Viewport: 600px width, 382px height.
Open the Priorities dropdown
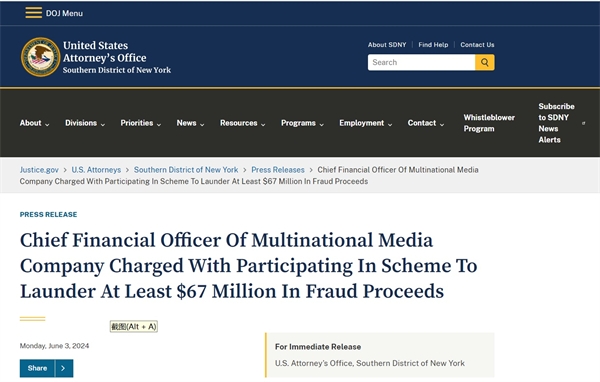click(141, 123)
